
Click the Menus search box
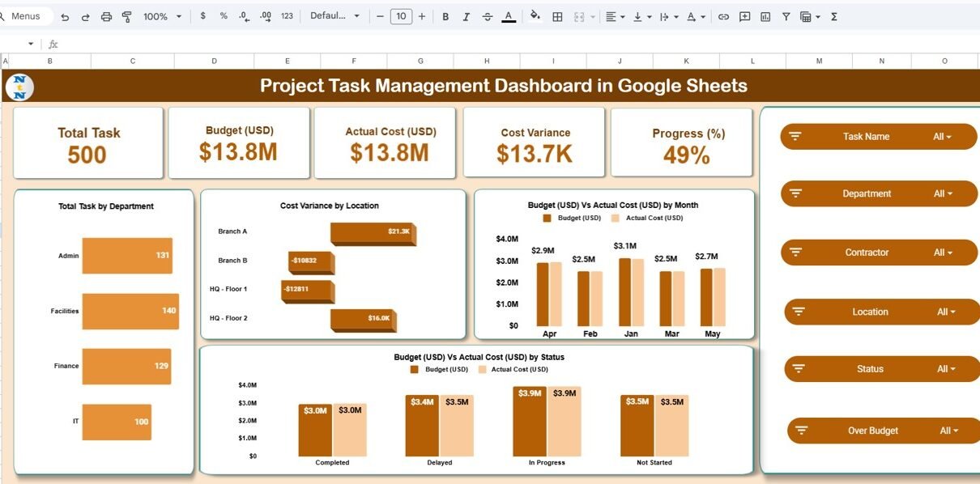[26, 16]
